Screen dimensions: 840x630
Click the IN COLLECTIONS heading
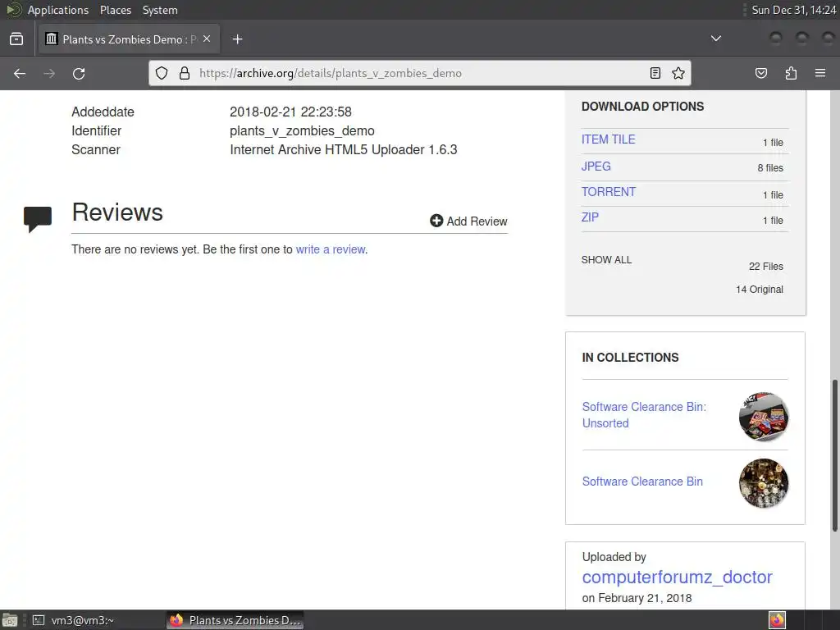point(630,358)
